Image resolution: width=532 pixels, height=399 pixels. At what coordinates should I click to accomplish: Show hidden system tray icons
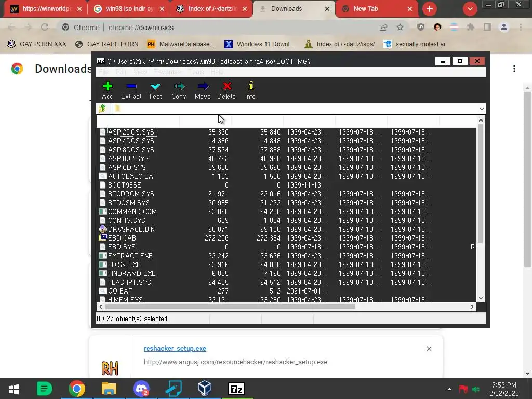click(x=449, y=389)
